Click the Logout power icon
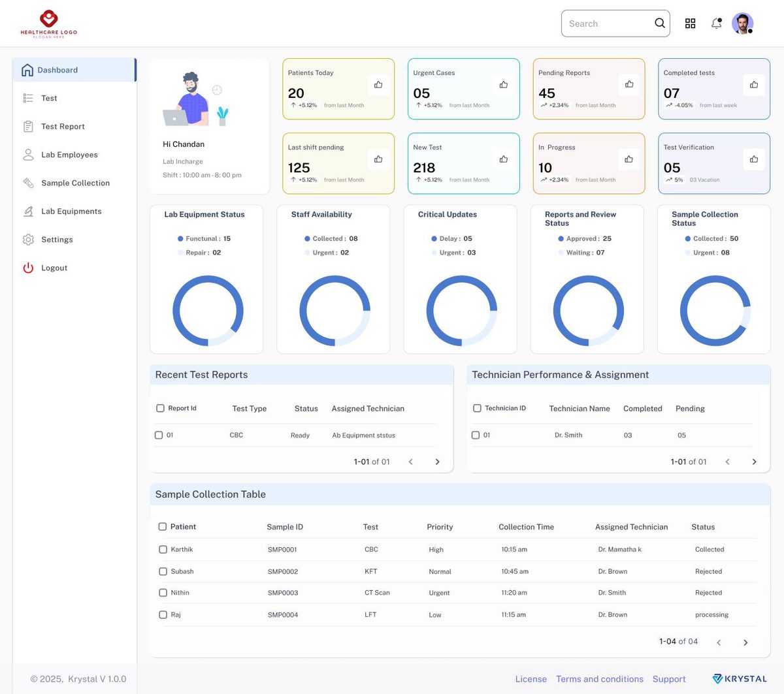This screenshot has height=694, width=784. click(28, 268)
